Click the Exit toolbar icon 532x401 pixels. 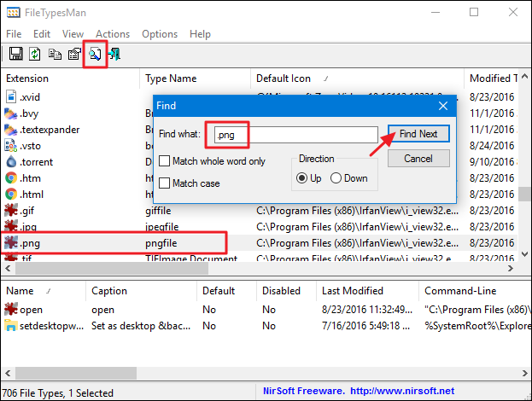tap(114, 54)
